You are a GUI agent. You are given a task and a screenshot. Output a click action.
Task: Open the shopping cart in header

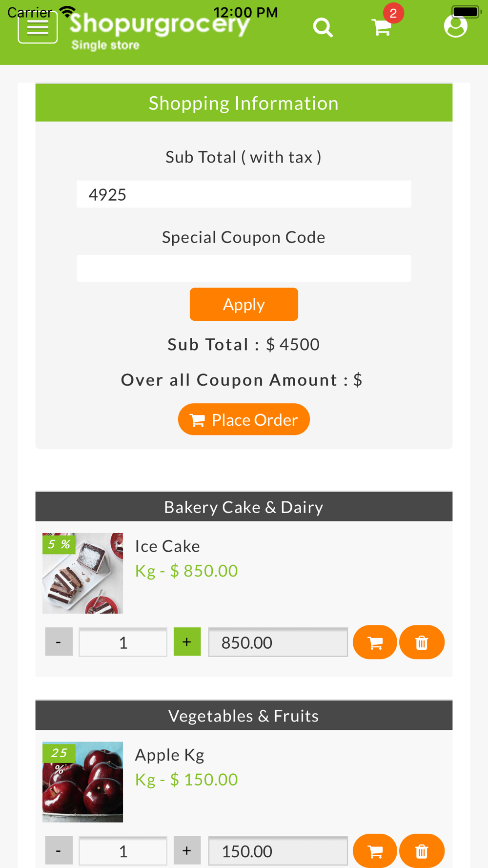[x=382, y=27]
